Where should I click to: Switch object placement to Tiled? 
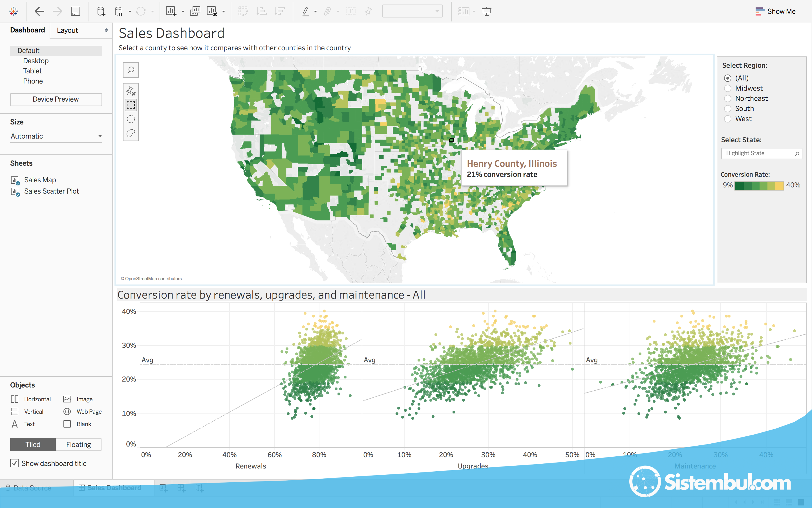[x=33, y=444]
